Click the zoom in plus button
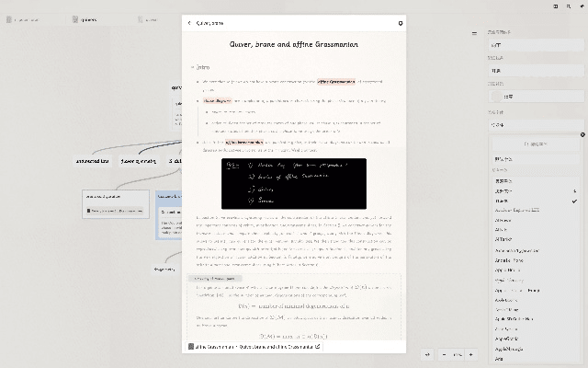Image resolution: width=588 pixels, height=368 pixels. pos(470,354)
